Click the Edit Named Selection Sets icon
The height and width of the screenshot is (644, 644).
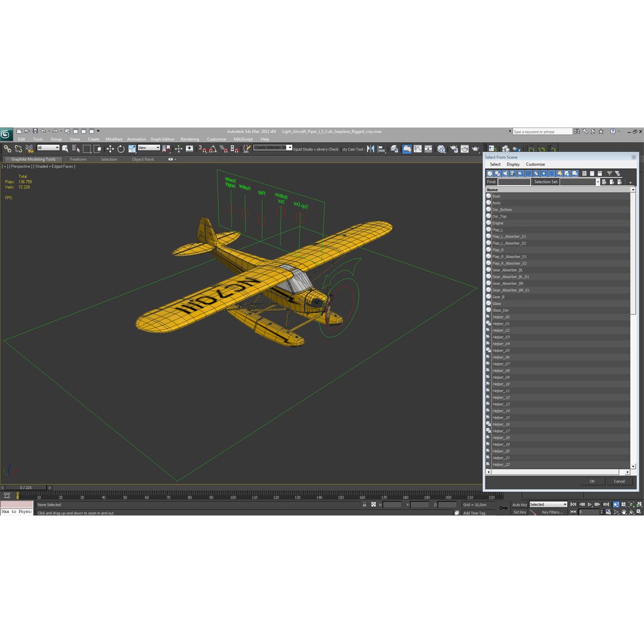(x=246, y=148)
